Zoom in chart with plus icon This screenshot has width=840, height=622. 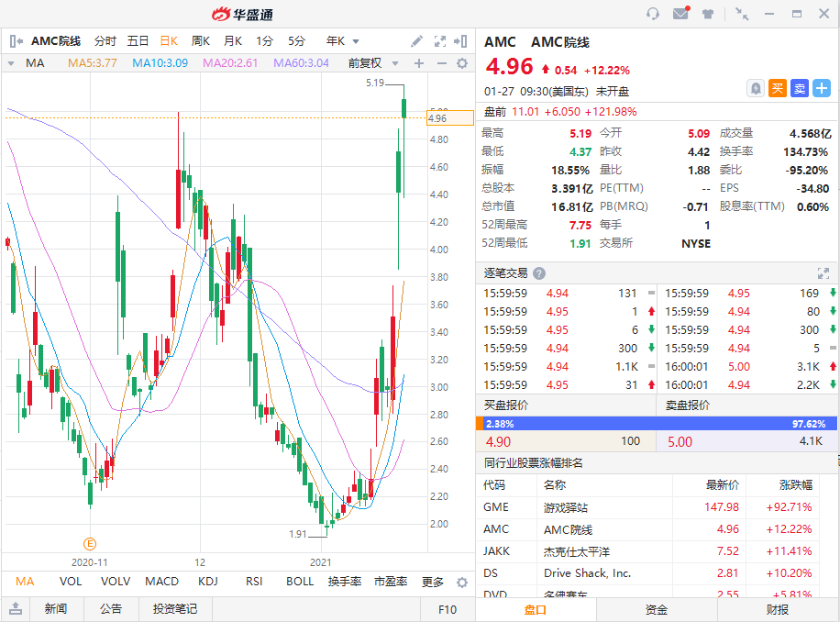tap(419, 63)
